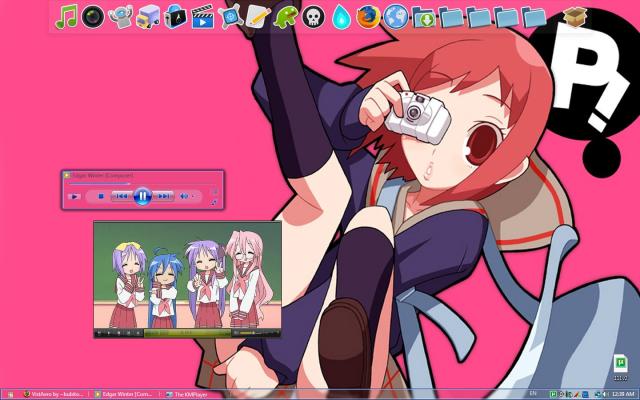
Task: Skip to next track in Media Player
Action: pos(164,196)
